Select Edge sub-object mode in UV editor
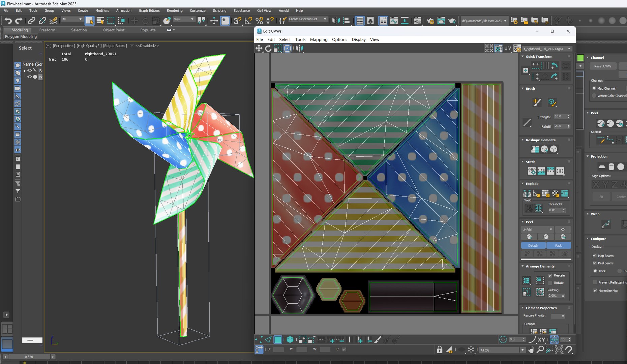Image resolution: width=627 pixels, height=364 pixels. click(x=268, y=340)
